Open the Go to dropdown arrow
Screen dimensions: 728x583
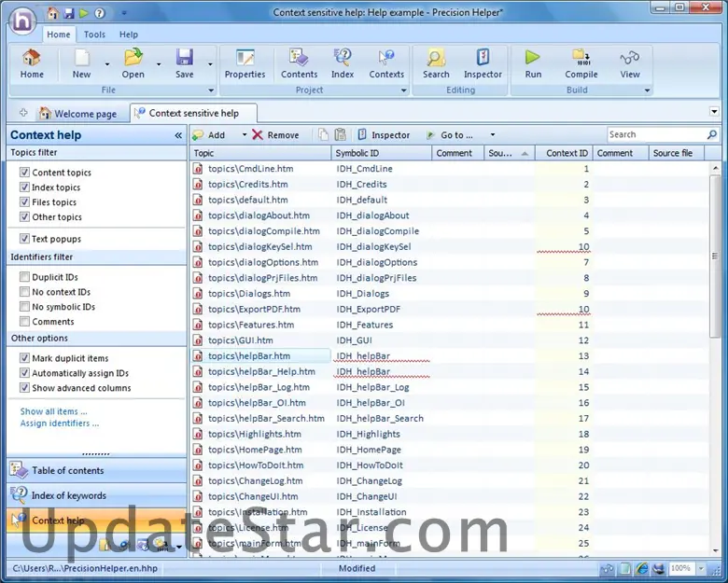coord(493,134)
